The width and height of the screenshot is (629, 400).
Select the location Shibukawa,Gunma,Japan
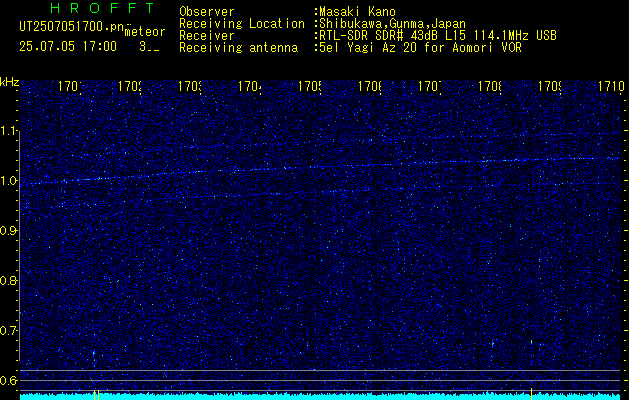(393, 24)
